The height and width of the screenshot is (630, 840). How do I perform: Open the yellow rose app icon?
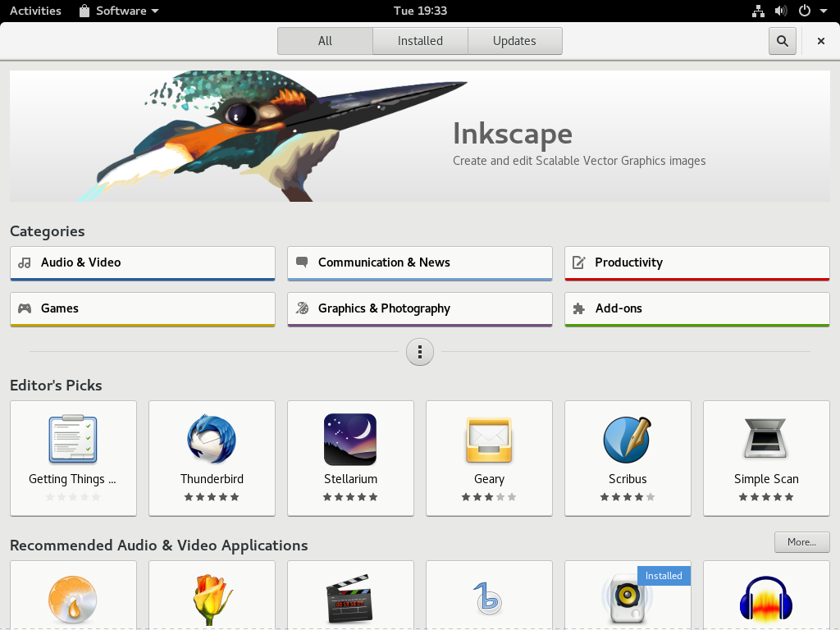coord(212,600)
